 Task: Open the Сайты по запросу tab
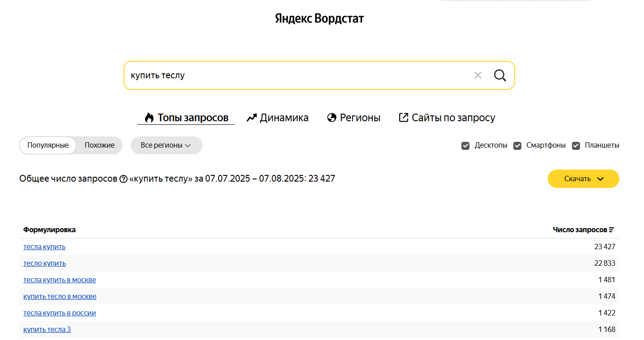click(x=447, y=118)
